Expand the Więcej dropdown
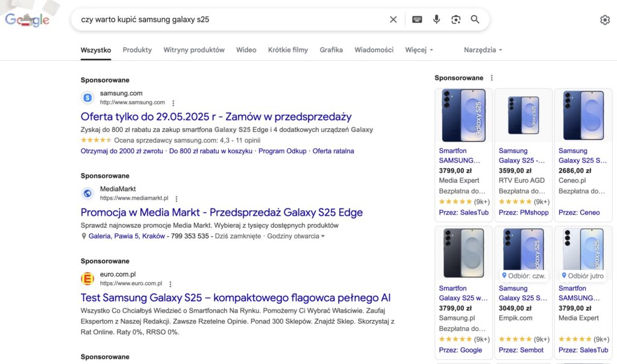Image resolution: width=617 pixels, height=364 pixels. [419, 50]
